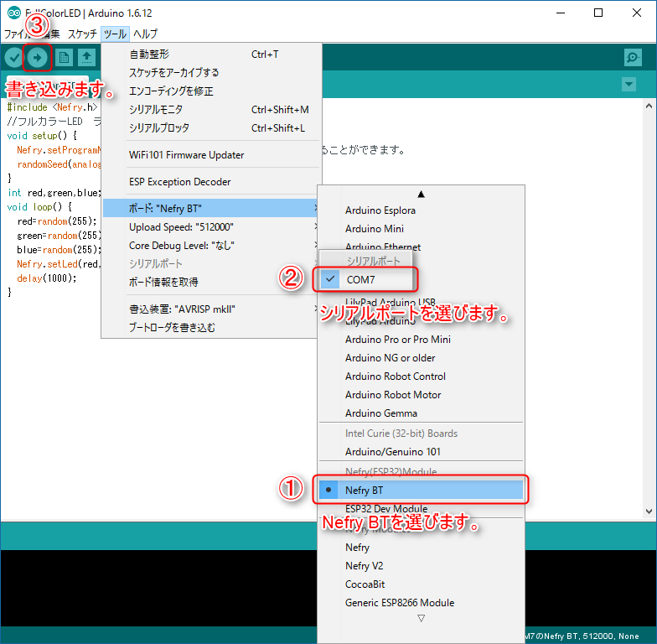Open ESP Exception Decoder

211,181
